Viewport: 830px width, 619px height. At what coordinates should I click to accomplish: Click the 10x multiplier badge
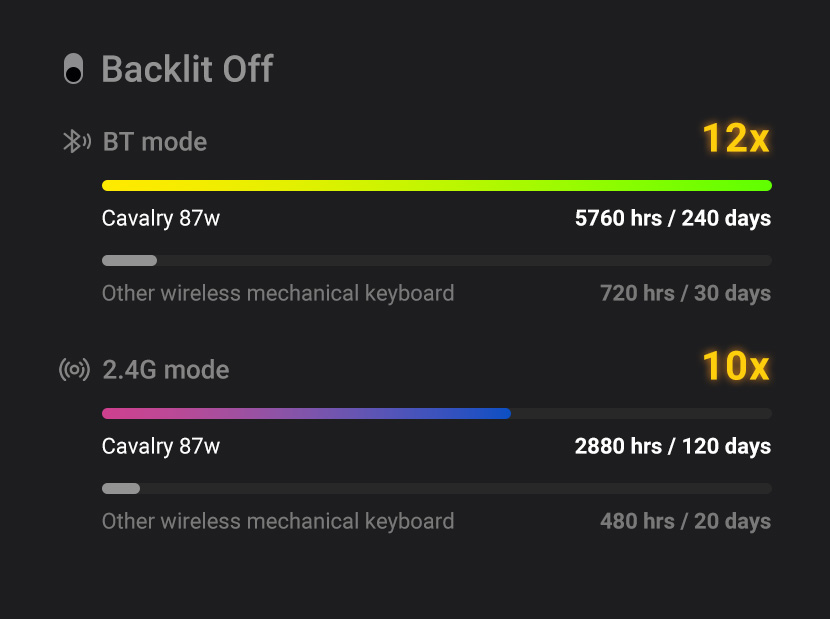click(735, 367)
